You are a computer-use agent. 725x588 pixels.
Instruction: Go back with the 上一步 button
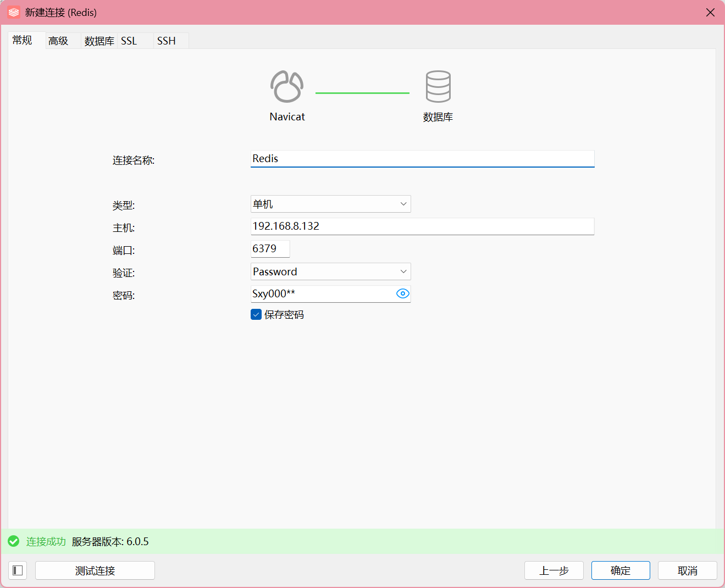click(x=554, y=570)
